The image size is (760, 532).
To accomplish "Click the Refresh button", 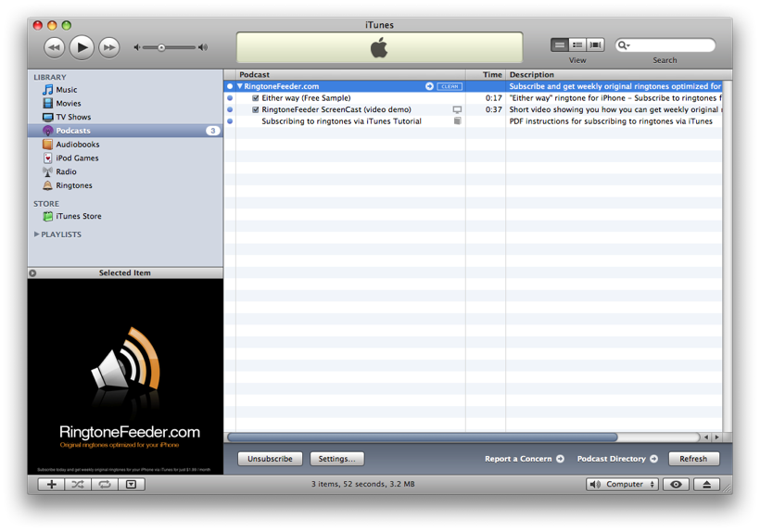I will click(x=693, y=459).
